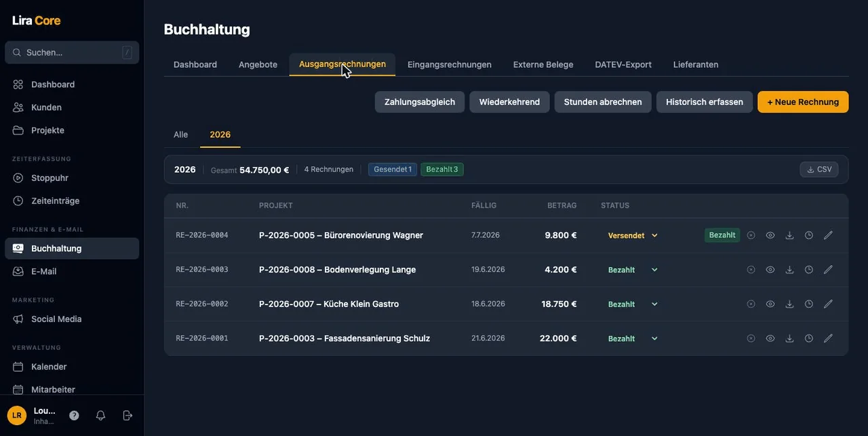This screenshot has height=436, width=868.
Task: Edit invoice RE-2026-0001 with pencil icon
Action: pos(828,338)
